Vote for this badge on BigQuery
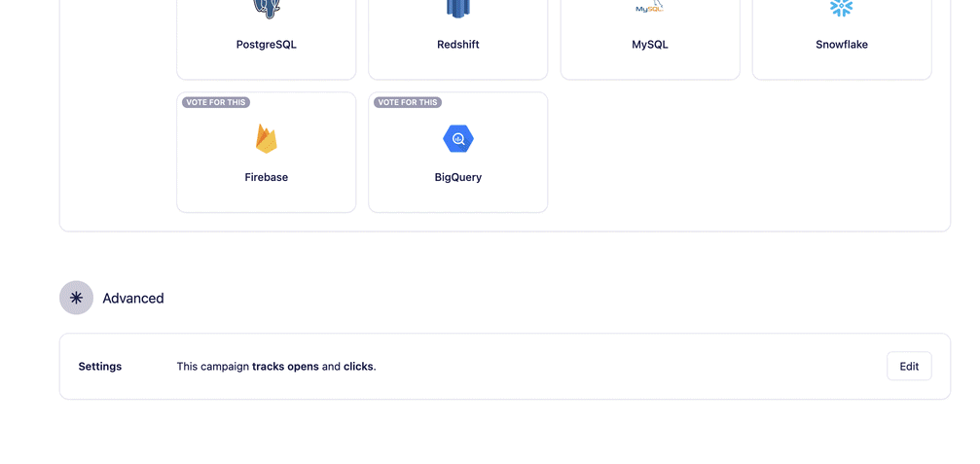Screen dimensions: 980x464 tap(408, 102)
